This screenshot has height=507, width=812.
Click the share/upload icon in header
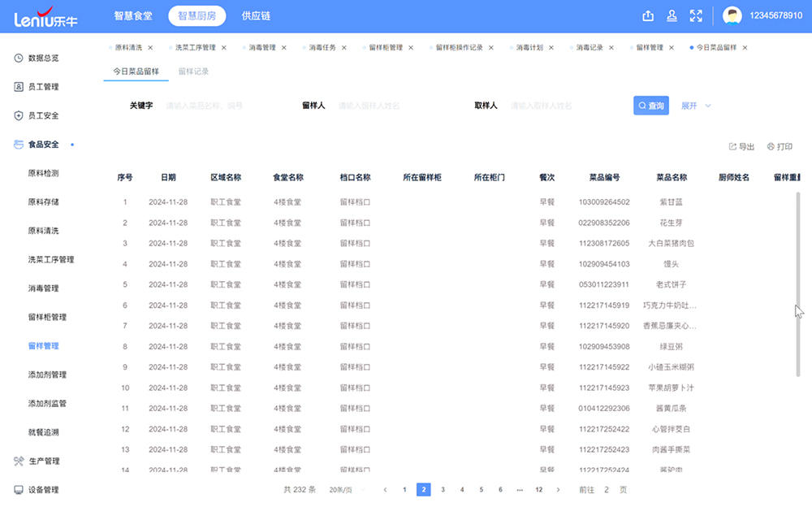tap(648, 15)
